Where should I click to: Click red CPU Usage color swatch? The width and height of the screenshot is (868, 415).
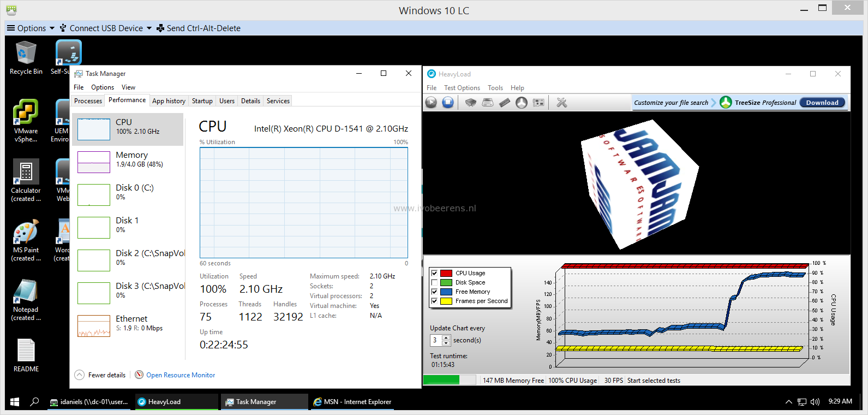446,273
